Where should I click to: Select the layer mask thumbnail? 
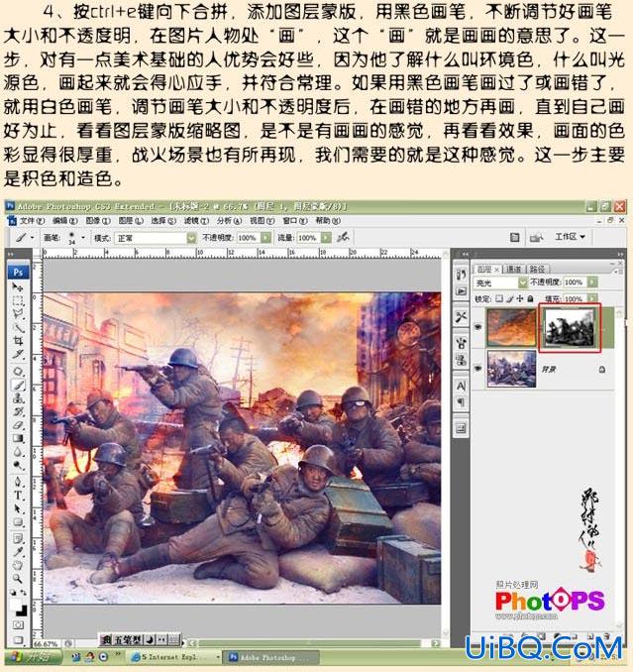click(x=570, y=328)
